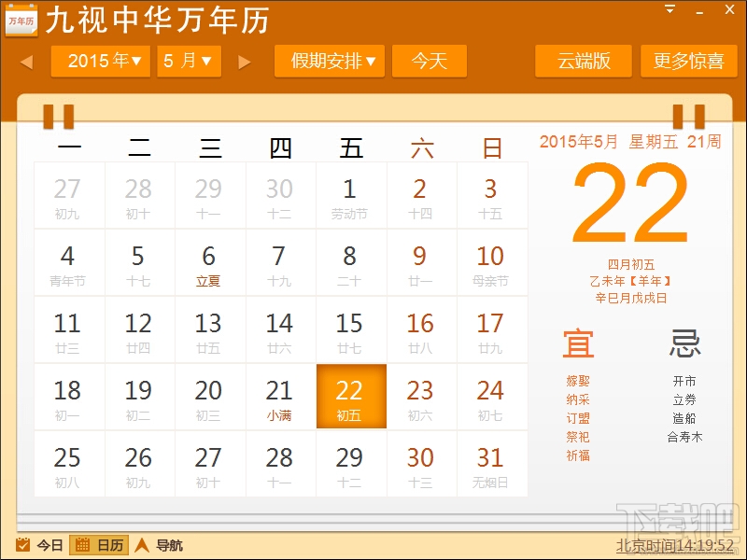Expand the 假期安排 holiday dropdown
The width and height of the screenshot is (747, 560).
(x=330, y=61)
